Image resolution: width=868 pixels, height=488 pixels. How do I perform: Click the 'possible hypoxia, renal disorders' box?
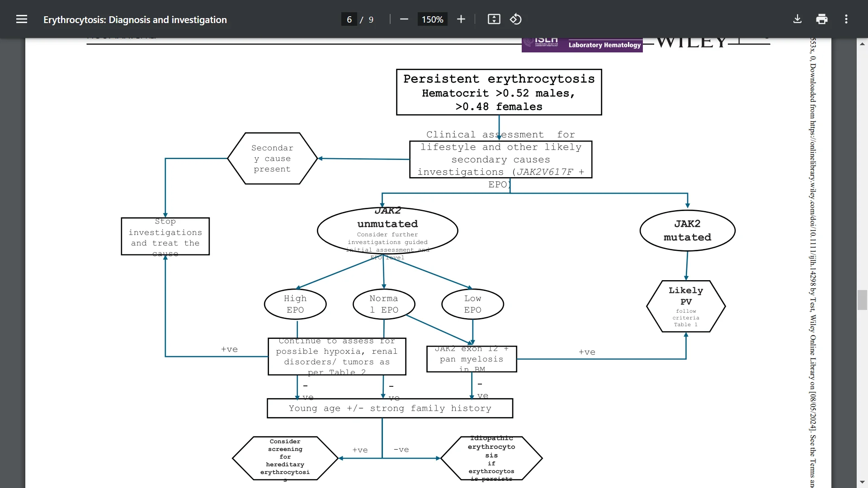pyautogui.click(x=337, y=357)
